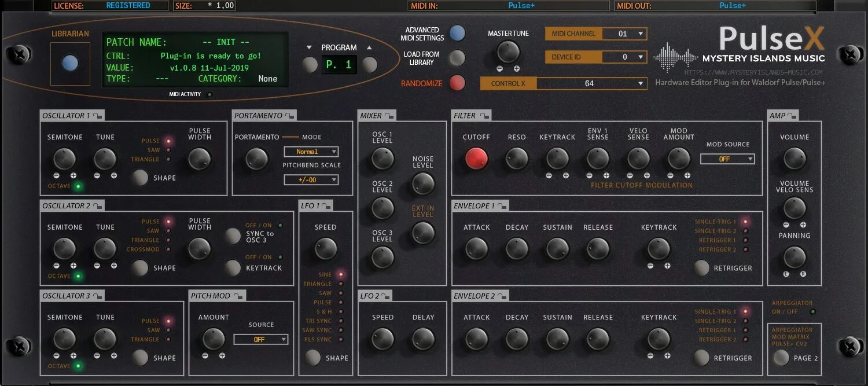Select S & H shape for LFO 1
868x386 pixels.
point(341,311)
